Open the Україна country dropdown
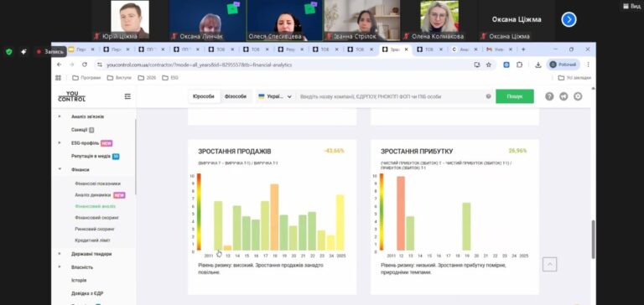Viewport: 644px width, 305px height. 275,97
